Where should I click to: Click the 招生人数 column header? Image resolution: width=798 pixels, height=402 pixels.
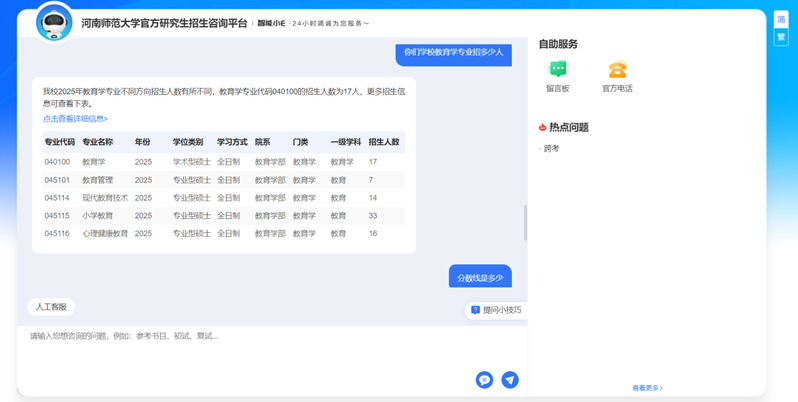click(x=384, y=142)
